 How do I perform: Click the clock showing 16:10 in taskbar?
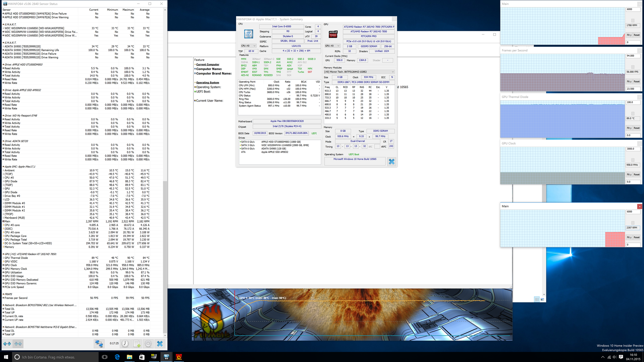633,355
